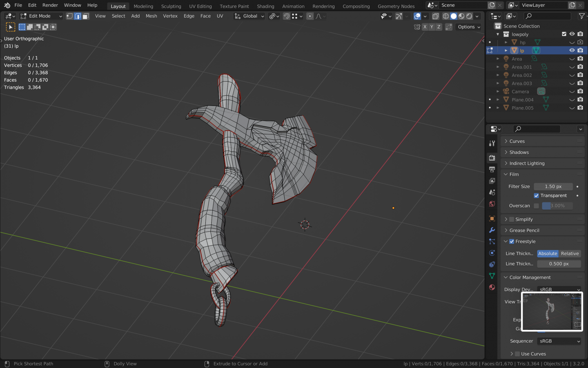Select vertex select mode icon
The width and height of the screenshot is (588, 368).
click(70, 16)
